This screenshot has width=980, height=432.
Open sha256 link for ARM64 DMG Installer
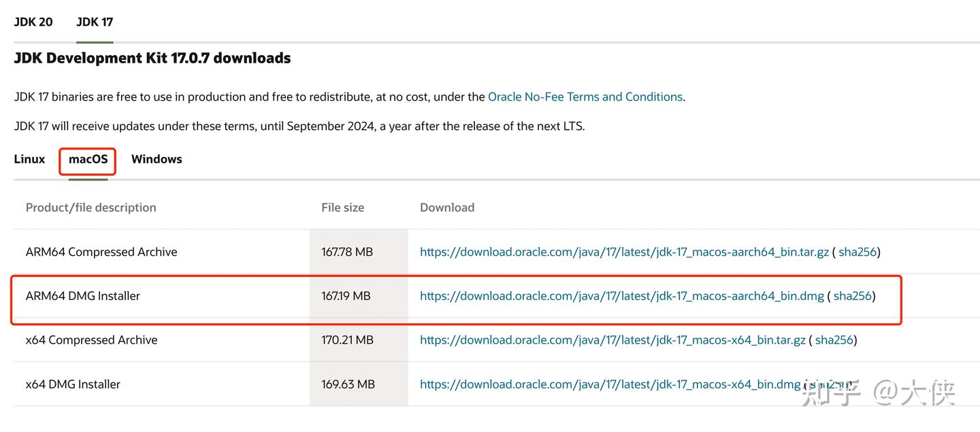853,296
